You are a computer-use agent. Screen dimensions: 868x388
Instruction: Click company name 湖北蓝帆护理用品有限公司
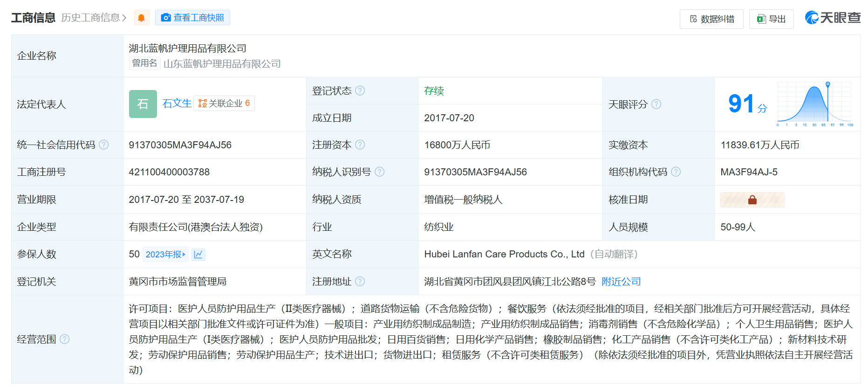click(188, 48)
